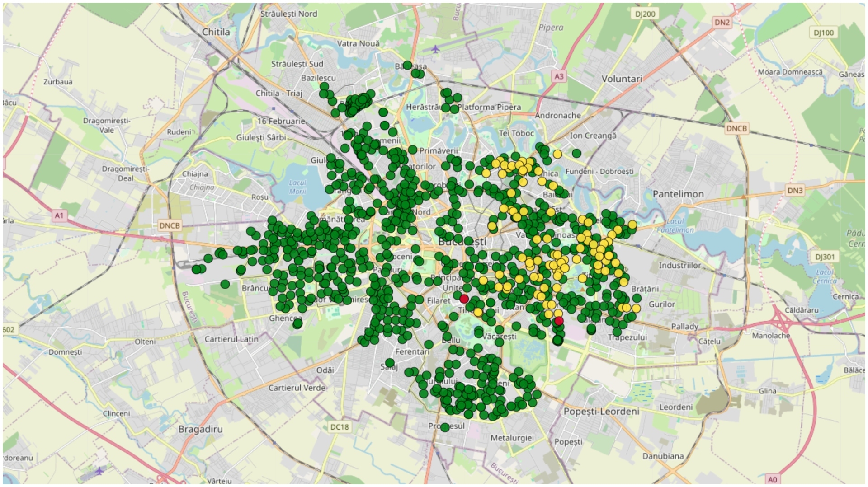This screenshot has width=868, height=487.
Task: Select the easternmost red map marker
Action: tap(559, 321)
